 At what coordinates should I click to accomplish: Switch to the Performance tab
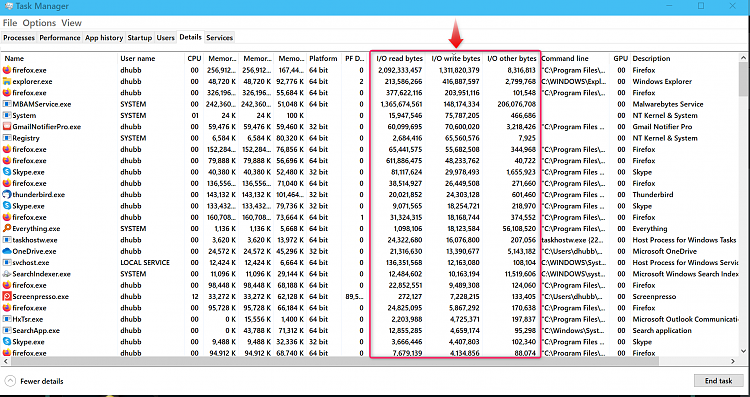click(x=60, y=38)
